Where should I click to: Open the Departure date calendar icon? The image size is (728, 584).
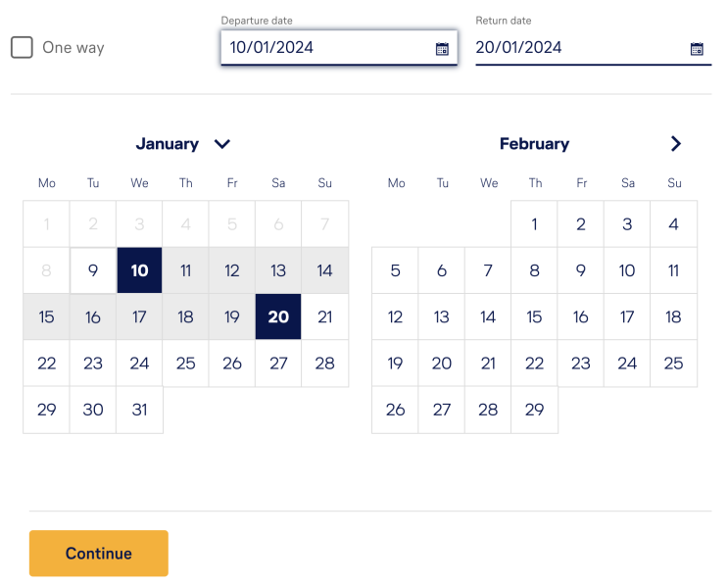tap(442, 48)
